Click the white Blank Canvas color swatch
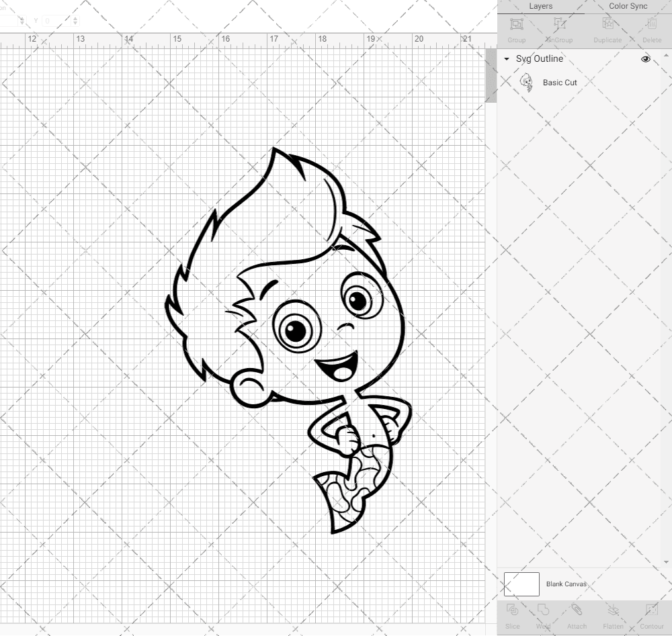The width and height of the screenshot is (672, 636). pyautogui.click(x=521, y=584)
